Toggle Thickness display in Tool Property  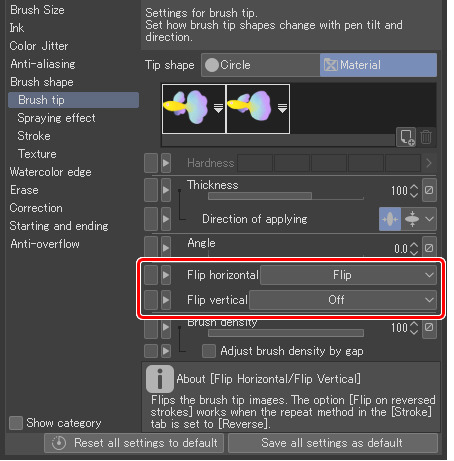[151, 190]
